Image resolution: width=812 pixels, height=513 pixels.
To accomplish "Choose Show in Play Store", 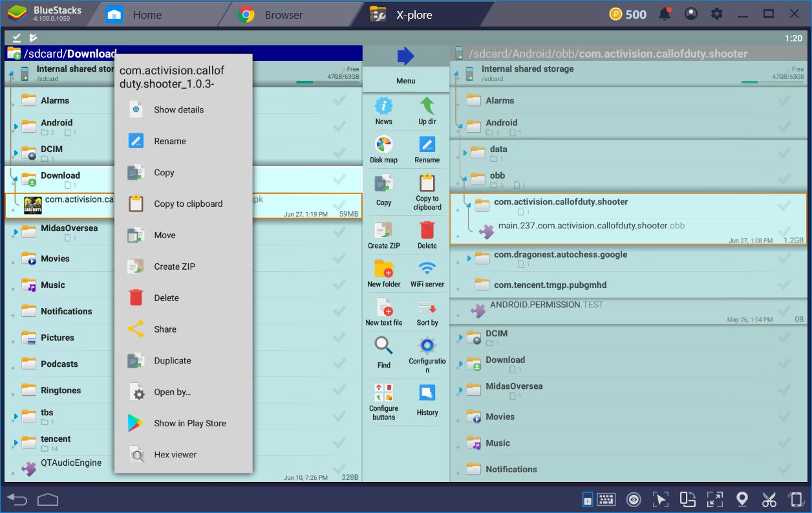I will [184, 424].
